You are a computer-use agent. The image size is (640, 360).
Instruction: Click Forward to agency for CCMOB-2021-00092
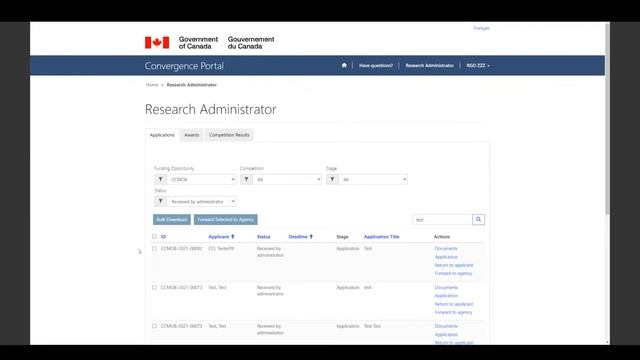coord(453,273)
